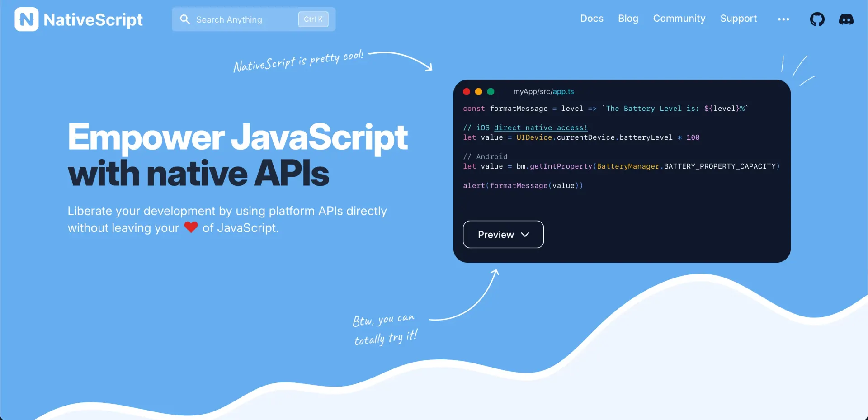The image size is (868, 420).
Task: Click the const formatMessage code line
Action: click(606, 109)
